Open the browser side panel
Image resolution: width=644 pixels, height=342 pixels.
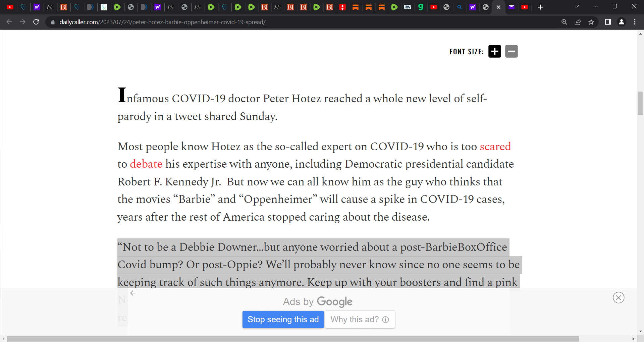point(607,22)
